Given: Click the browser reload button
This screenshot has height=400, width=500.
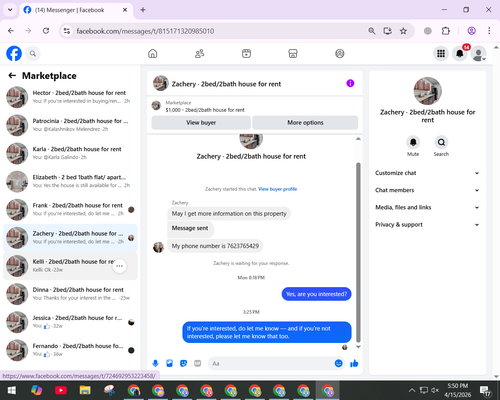Looking at the screenshot, I should 46,31.
